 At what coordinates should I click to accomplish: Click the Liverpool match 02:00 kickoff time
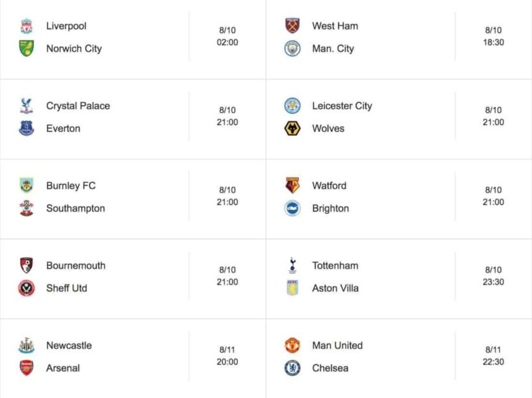227,42
